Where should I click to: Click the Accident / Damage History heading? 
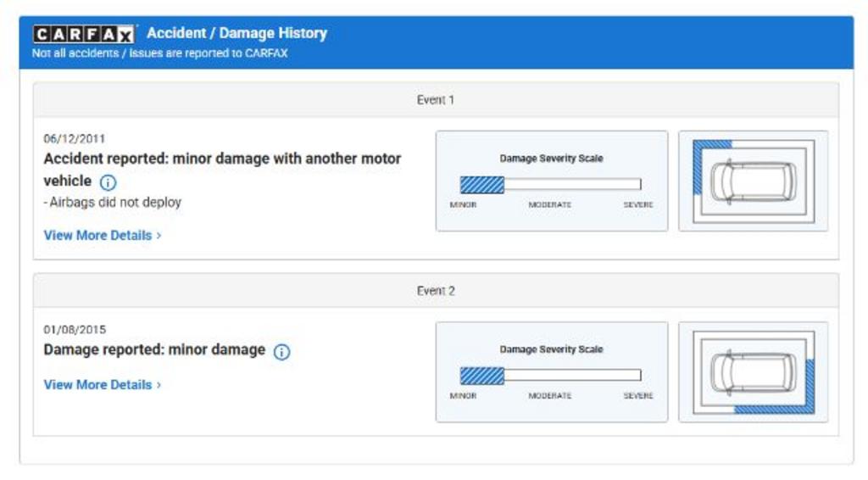pos(236,33)
